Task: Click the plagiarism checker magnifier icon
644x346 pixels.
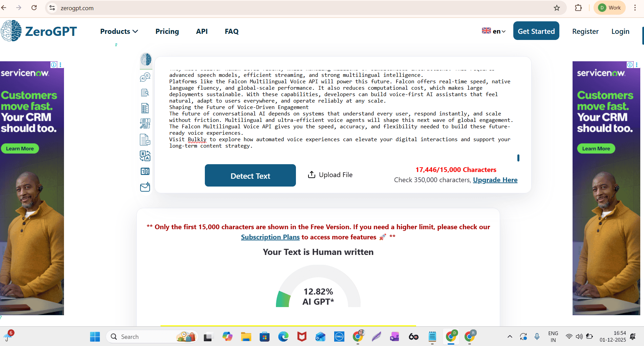Action: 145,93
